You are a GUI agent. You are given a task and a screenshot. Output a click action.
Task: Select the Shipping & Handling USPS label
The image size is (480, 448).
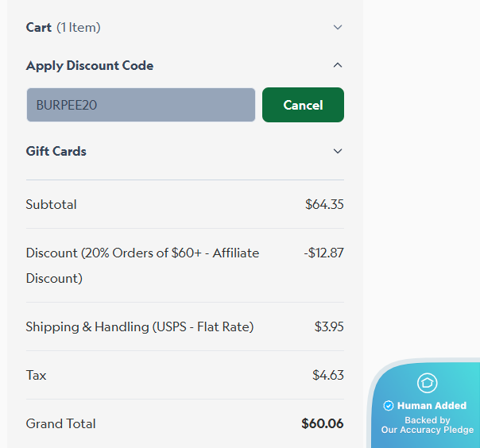(140, 326)
